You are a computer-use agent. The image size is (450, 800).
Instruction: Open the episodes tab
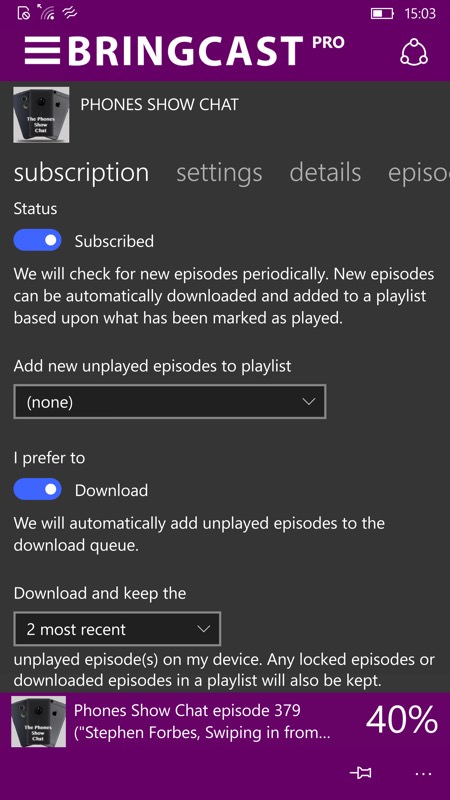418,173
